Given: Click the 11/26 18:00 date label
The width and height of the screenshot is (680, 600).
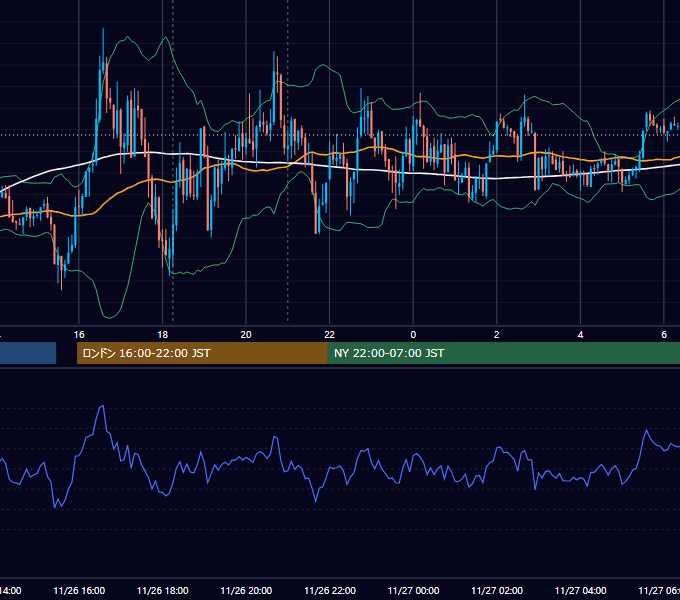Looking at the screenshot, I should 163,590.
